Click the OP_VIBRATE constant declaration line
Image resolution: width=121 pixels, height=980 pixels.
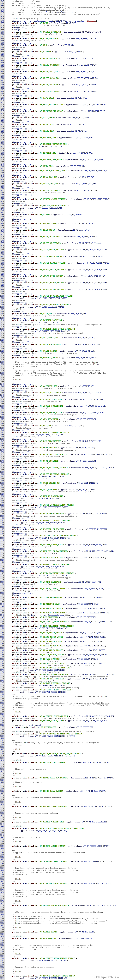pos(48,52)
